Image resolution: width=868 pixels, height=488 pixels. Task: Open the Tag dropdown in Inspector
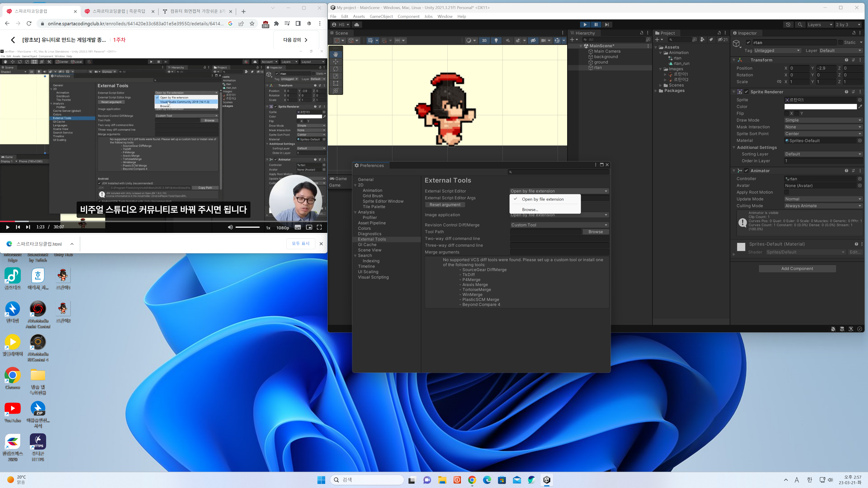(x=777, y=51)
